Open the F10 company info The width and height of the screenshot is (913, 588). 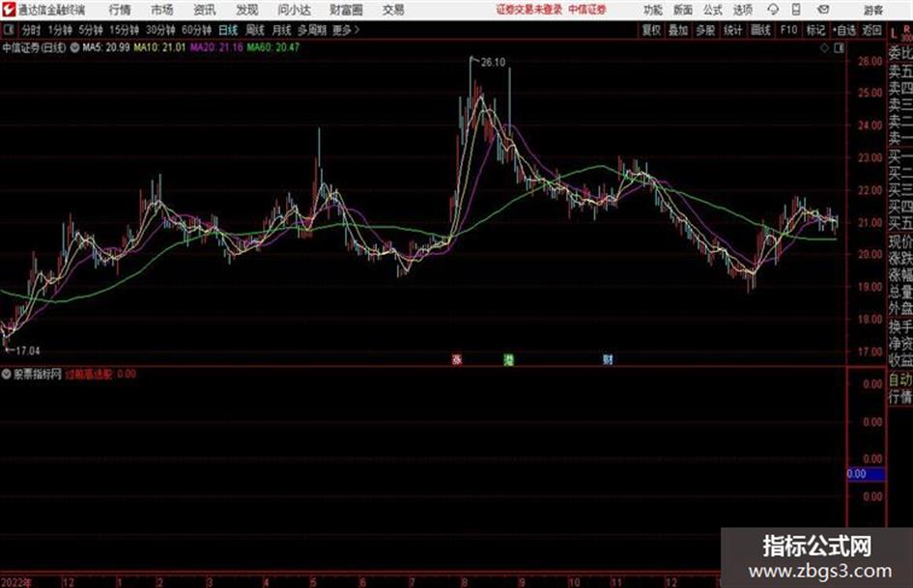[788, 30]
